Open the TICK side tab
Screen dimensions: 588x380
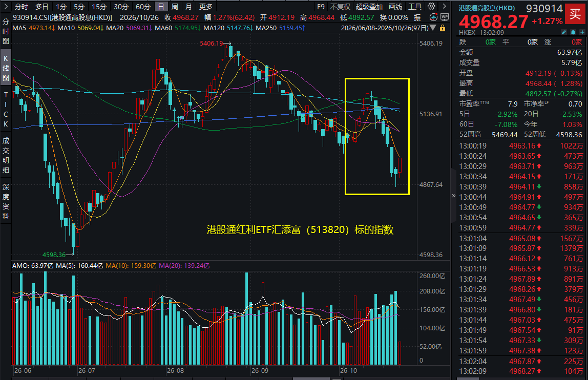click(x=6, y=109)
